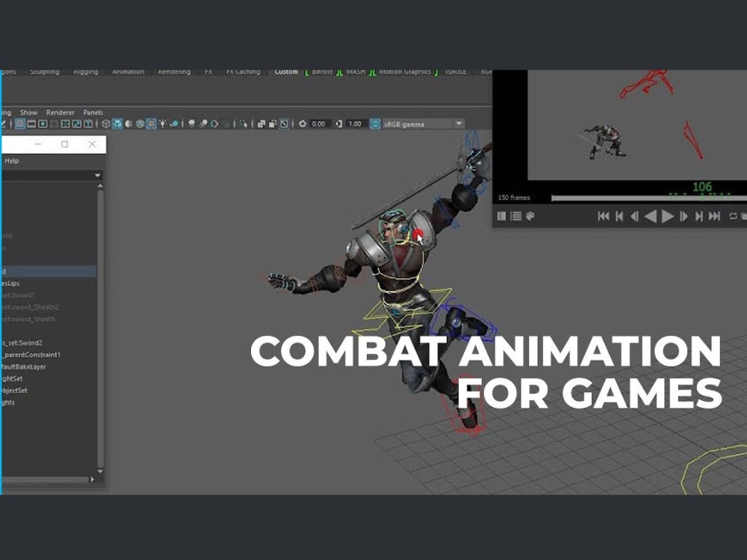Toggle X-Ray Active Components icon
747x560 pixels.
pyautogui.click(x=273, y=124)
